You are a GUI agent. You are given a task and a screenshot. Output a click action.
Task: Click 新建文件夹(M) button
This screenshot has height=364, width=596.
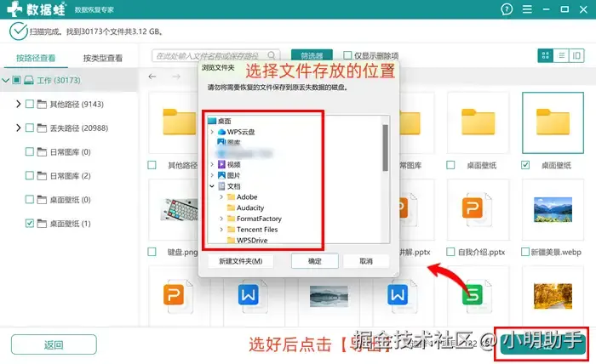[241, 261]
